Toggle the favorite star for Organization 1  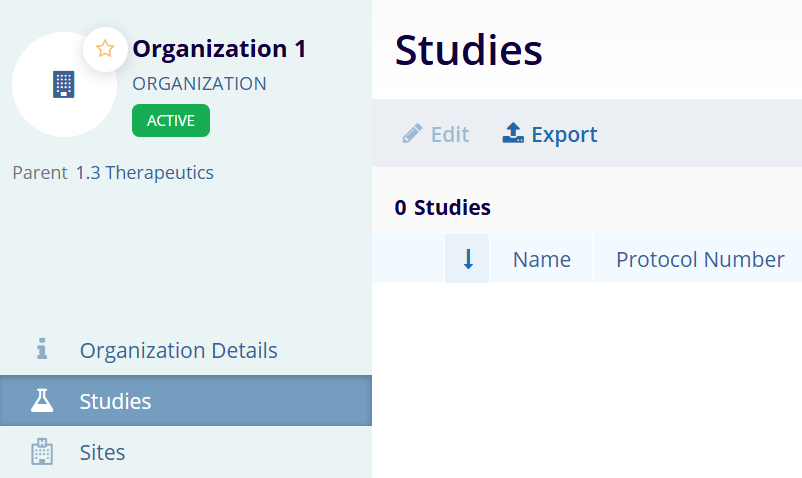[x=105, y=49]
